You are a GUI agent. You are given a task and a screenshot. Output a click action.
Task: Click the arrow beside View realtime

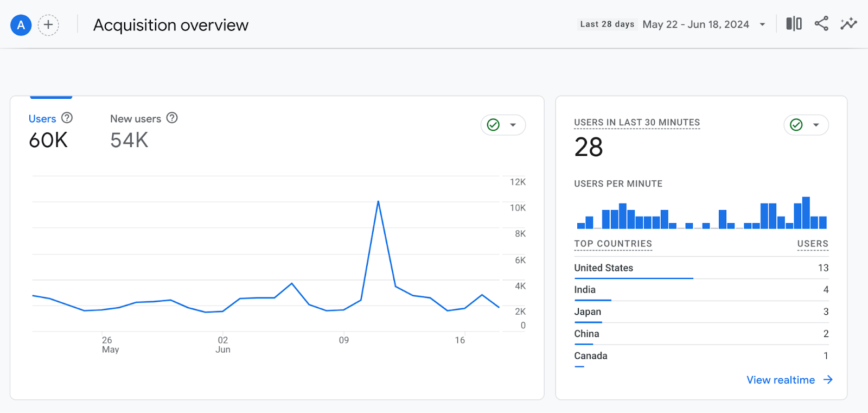pyautogui.click(x=828, y=380)
